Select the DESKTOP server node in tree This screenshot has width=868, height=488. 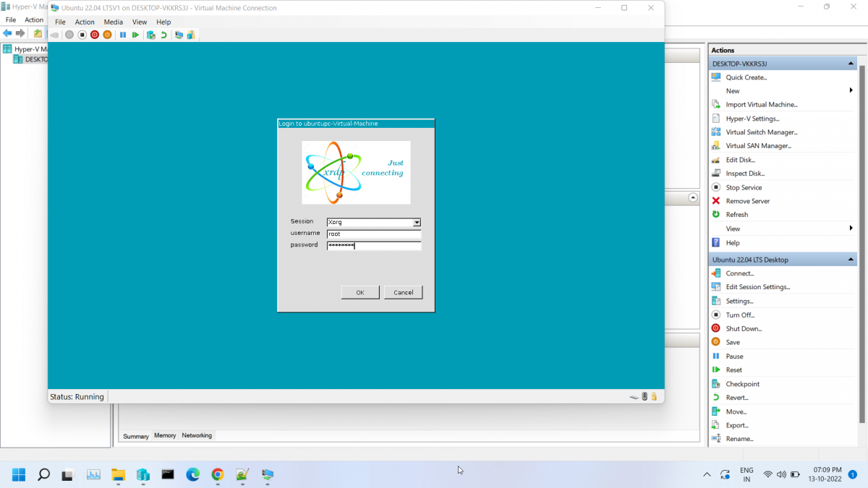coord(30,59)
